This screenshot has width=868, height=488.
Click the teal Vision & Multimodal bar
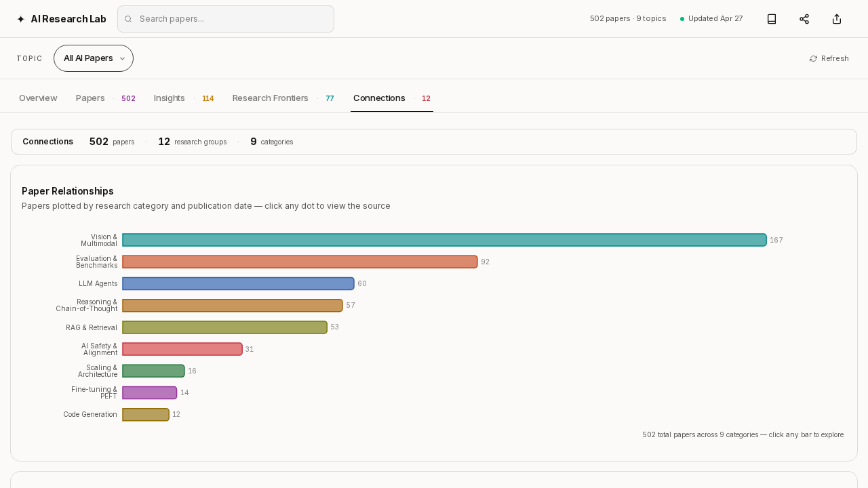click(x=444, y=240)
